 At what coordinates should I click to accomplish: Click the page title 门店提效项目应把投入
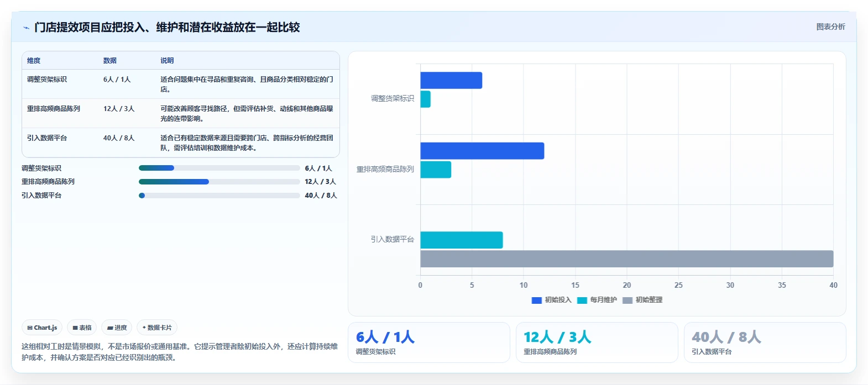[167, 27]
